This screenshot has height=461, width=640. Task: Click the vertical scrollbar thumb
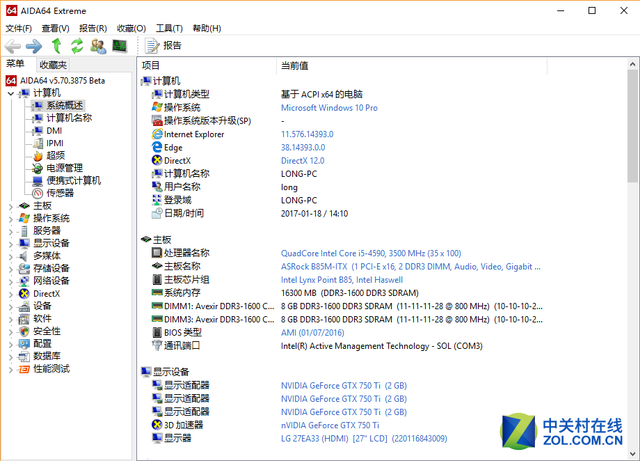tap(633, 126)
